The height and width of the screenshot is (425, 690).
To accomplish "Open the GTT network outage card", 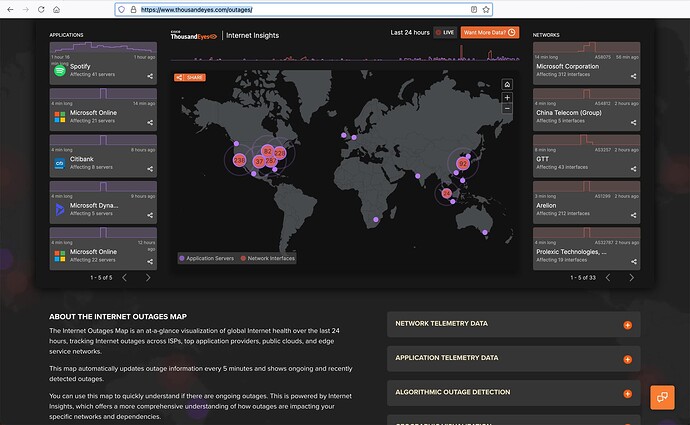I will pyautogui.click(x=587, y=156).
